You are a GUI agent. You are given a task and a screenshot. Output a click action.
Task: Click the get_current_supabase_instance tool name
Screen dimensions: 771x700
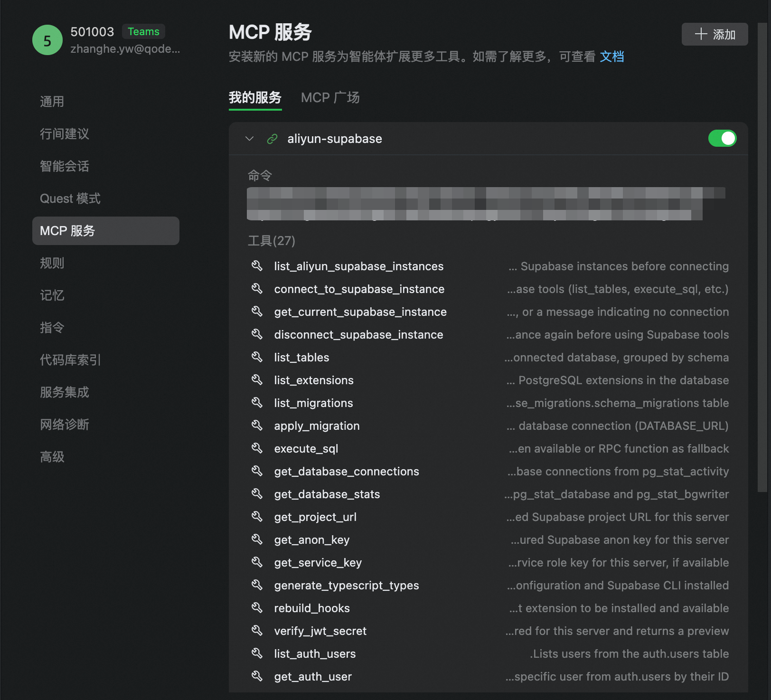point(360,312)
